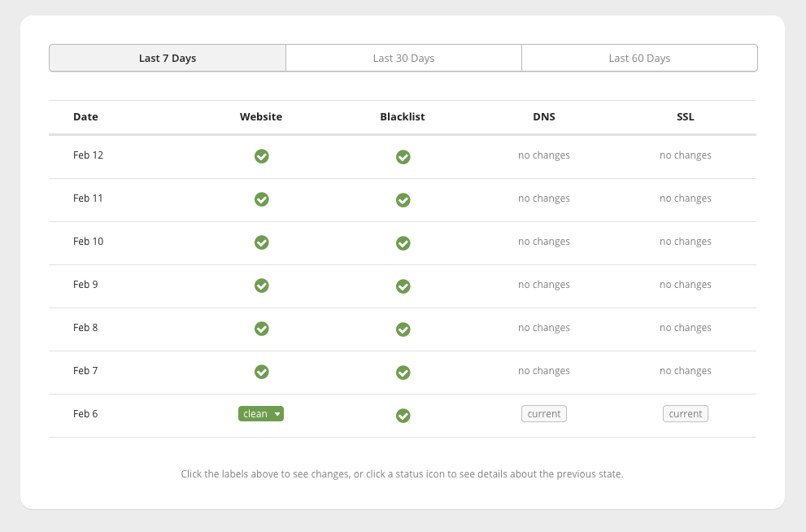This screenshot has width=806, height=532.
Task: Click the current SSL button for Feb 6
Action: 685,413
